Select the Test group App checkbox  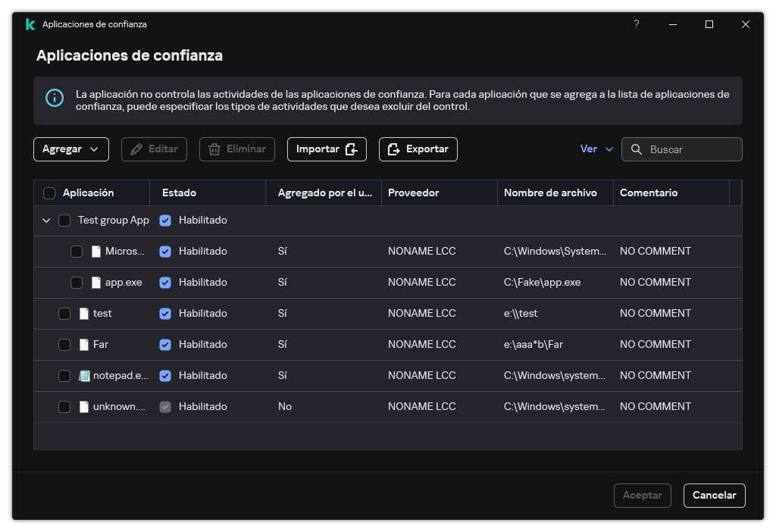pos(65,220)
